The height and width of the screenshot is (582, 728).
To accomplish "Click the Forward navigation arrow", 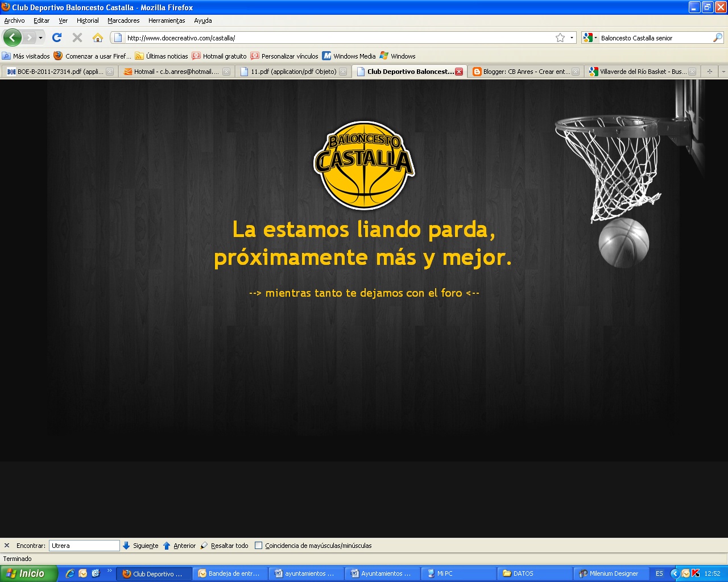I will [x=28, y=38].
